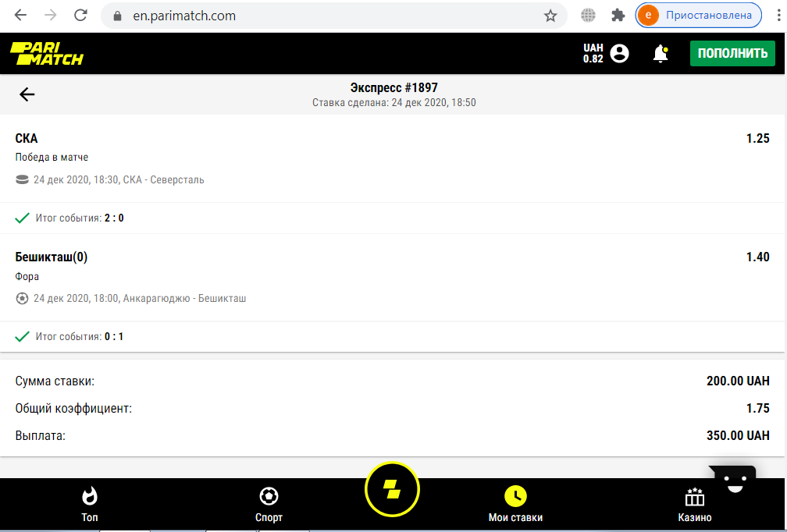Click the Экспресс #1897 title
The width and height of the screenshot is (787, 532).
click(x=394, y=87)
